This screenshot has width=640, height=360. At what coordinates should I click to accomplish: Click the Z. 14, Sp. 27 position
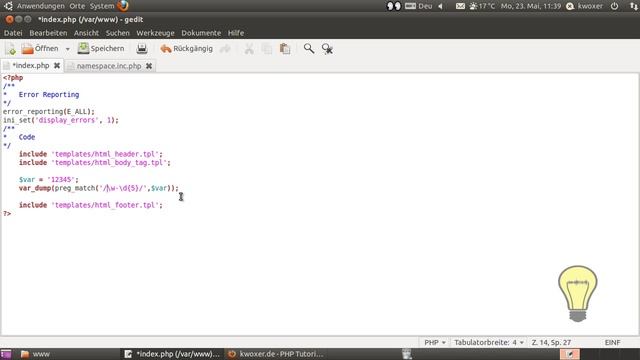pos(551,342)
